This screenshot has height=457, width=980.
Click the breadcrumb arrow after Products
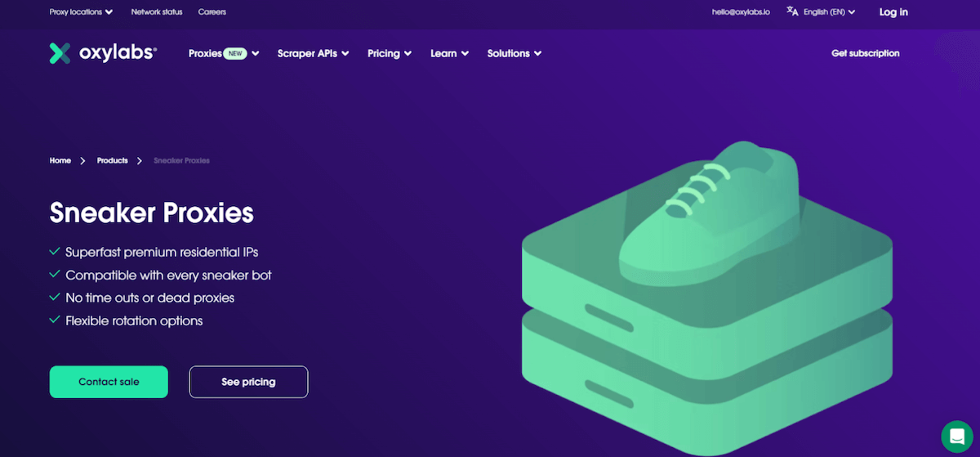coord(140,161)
